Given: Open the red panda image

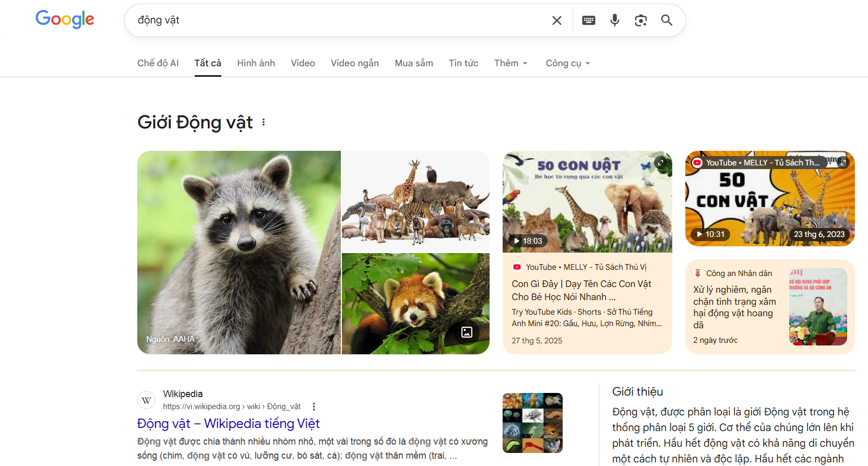Looking at the screenshot, I should [415, 304].
